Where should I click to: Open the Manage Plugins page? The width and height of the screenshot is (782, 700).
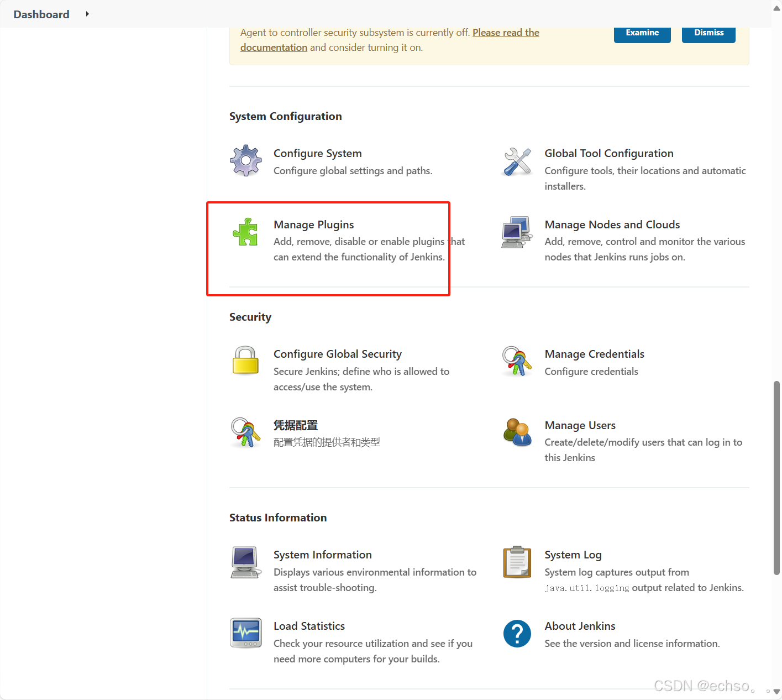314,224
